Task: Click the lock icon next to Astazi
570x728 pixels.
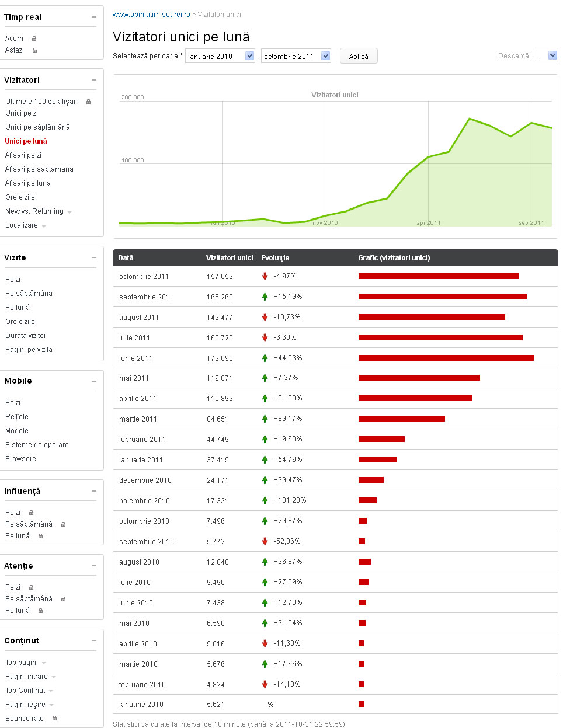Action: [34, 50]
